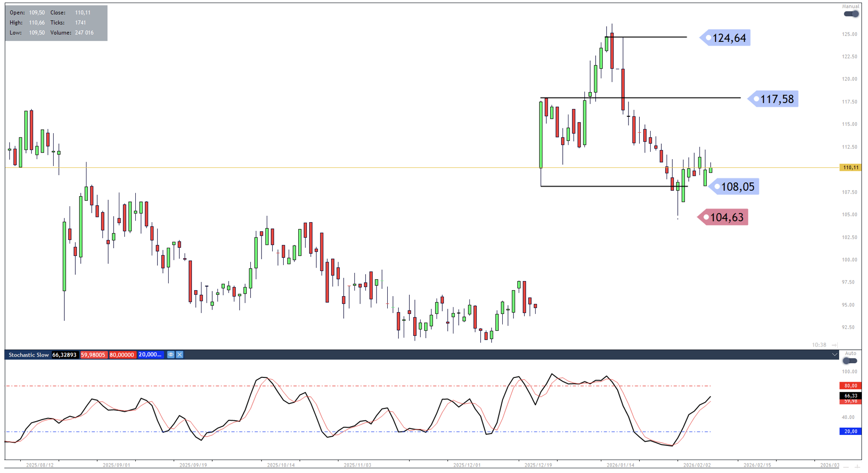
Task: Select the 108,05 price level label
Action: point(737,187)
